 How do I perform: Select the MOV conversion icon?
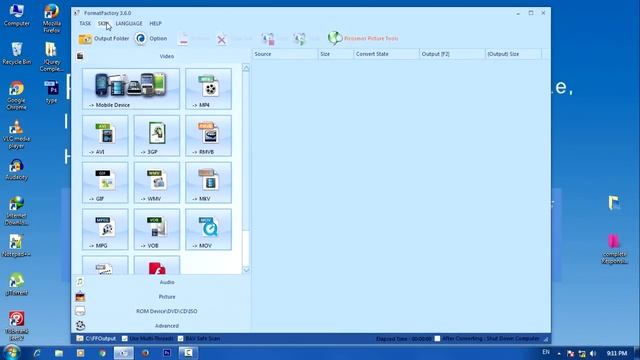(x=208, y=229)
